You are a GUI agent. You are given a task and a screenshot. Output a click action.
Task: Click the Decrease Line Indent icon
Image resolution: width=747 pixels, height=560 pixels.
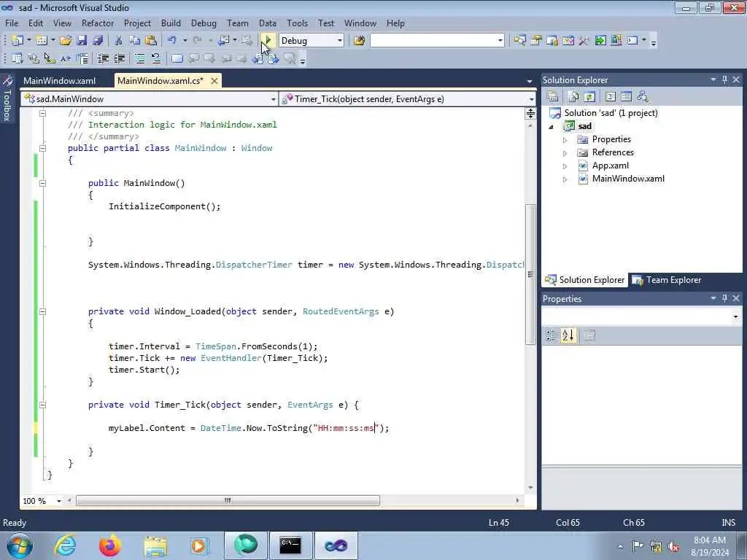point(103,58)
